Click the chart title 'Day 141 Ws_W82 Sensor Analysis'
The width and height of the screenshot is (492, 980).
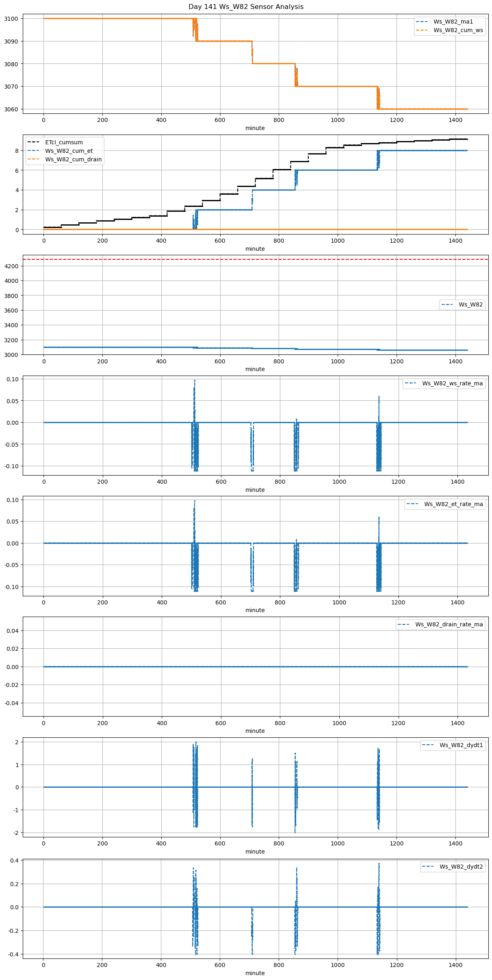[x=246, y=7]
